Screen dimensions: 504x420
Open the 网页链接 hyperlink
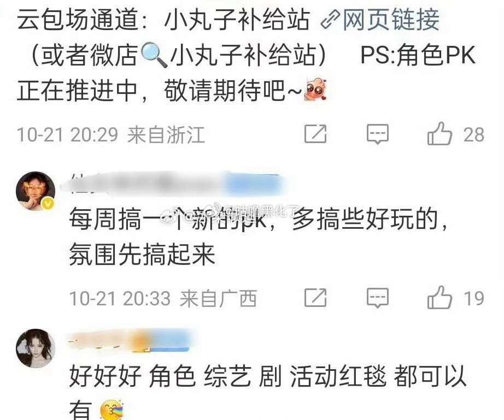pos(391,20)
